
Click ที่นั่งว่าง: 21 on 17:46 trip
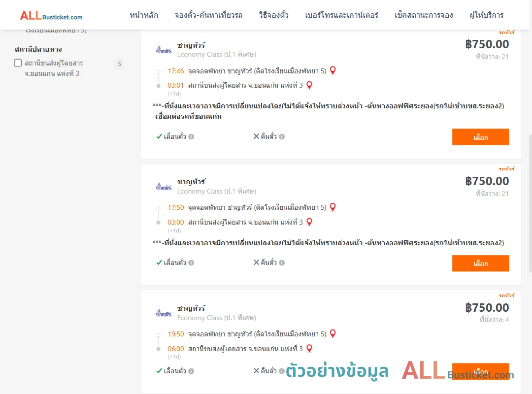point(492,57)
